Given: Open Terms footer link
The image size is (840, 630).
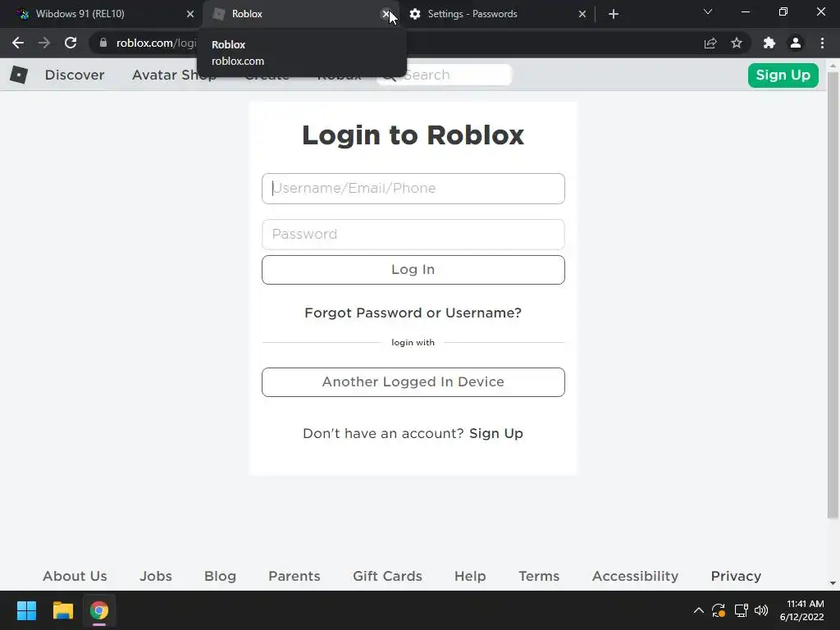Looking at the screenshot, I should tap(539, 576).
